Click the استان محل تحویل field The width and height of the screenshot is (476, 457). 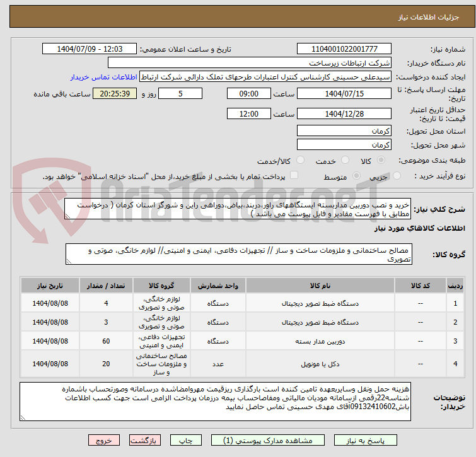pos(344,130)
